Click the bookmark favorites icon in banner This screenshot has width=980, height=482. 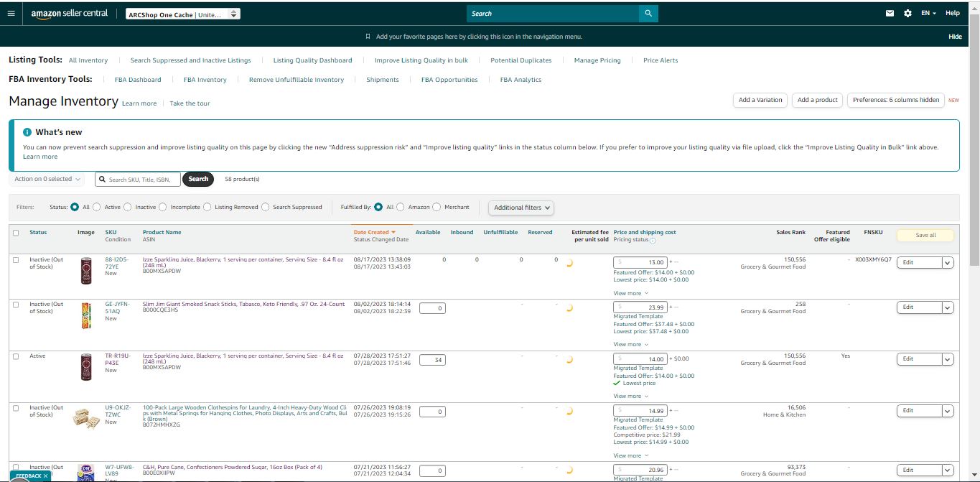(368, 37)
